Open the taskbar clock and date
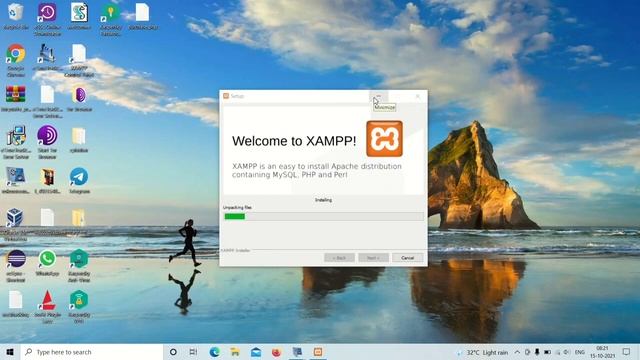 coord(602,352)
